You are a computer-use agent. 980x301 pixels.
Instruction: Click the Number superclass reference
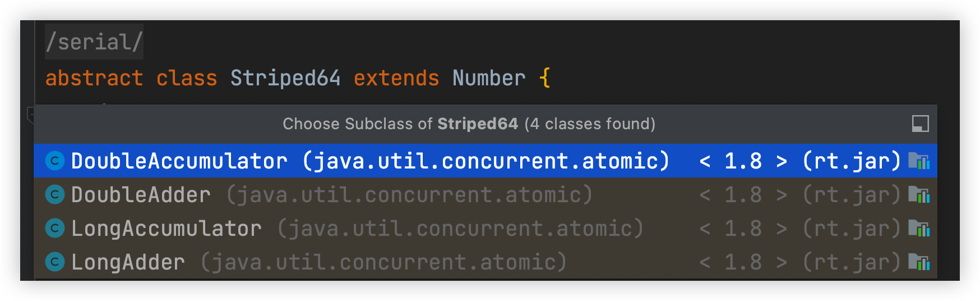tap(489, 78)
